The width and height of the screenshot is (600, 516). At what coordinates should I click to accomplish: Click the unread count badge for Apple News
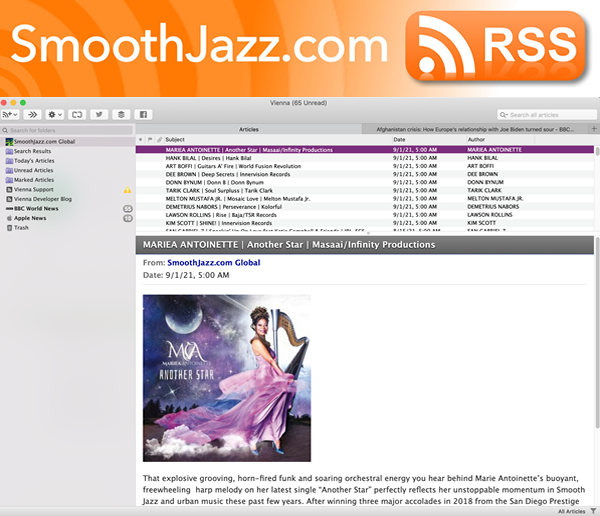(x=128, y=218)
